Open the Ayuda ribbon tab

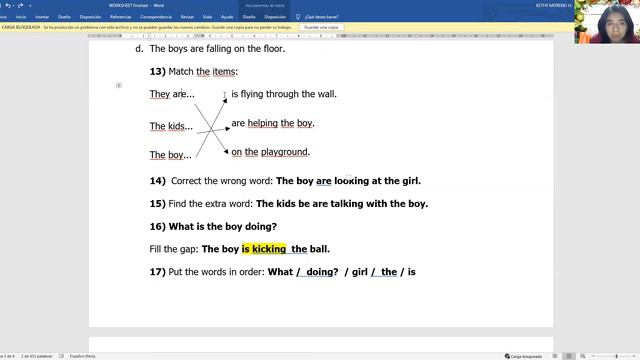click(x=227, y=17)
